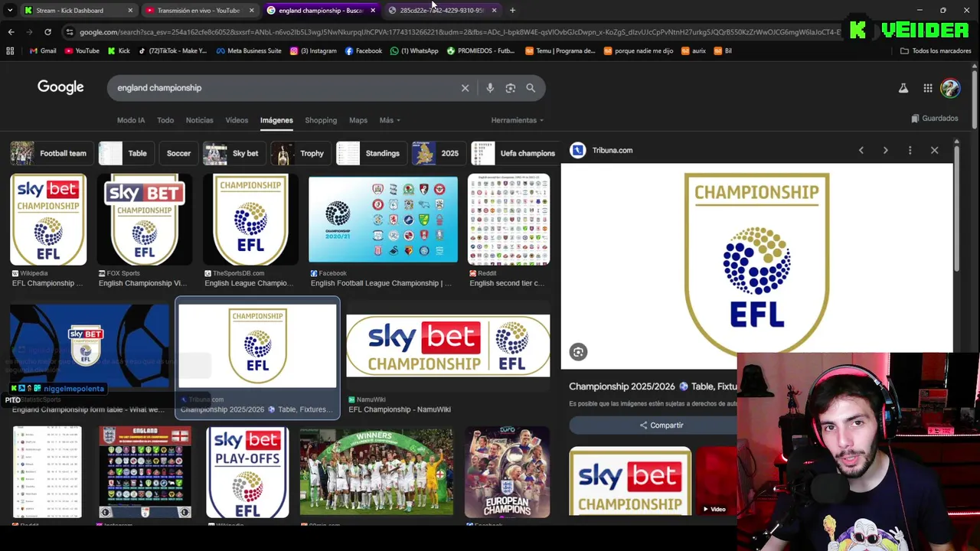Open the Gmail bookmark
The image size is (980, 551).
43,51
